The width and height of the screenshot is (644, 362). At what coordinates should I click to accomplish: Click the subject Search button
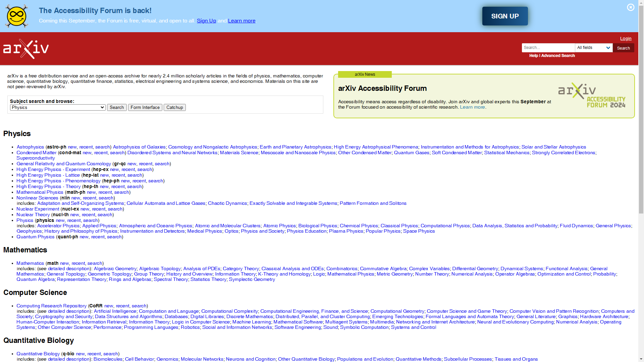[x=117, y=108]
